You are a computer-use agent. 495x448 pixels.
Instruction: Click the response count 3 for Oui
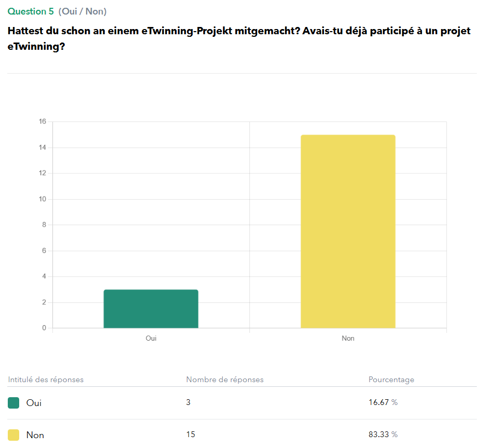(188, 402)
